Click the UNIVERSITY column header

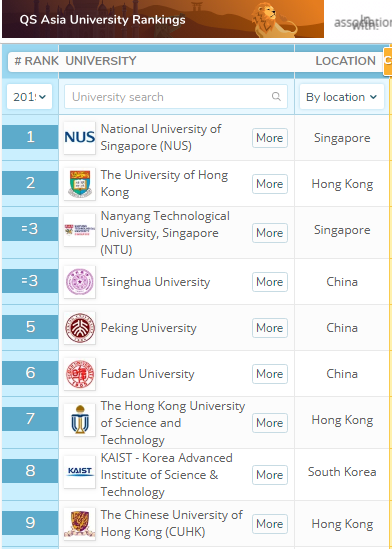101,61
